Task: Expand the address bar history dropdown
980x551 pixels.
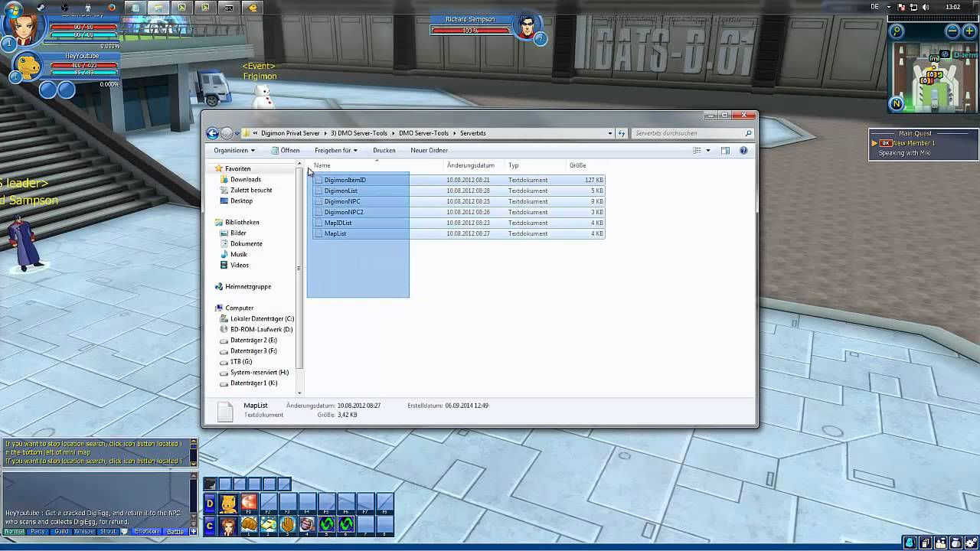Action: coord(610,133)
